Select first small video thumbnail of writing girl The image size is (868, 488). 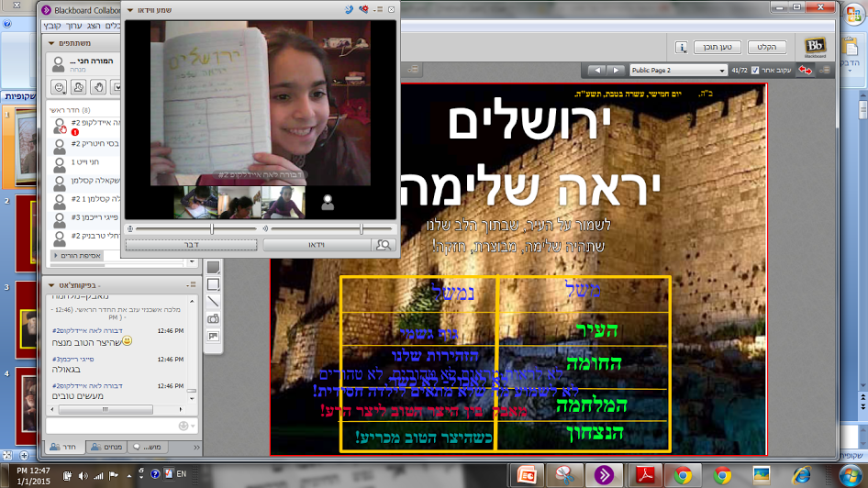click(x=196, y=203)
